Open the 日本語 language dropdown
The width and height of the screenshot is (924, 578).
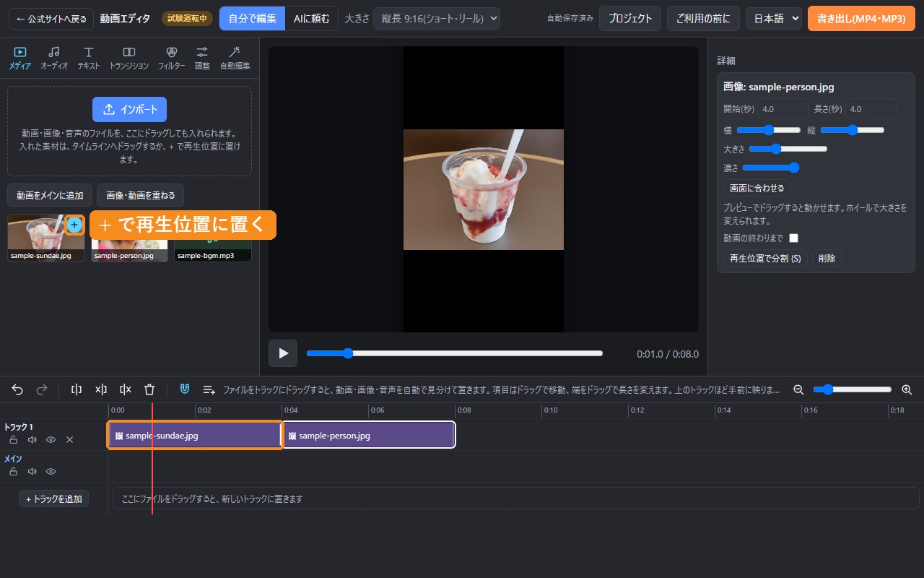click(x=773, y=19)
